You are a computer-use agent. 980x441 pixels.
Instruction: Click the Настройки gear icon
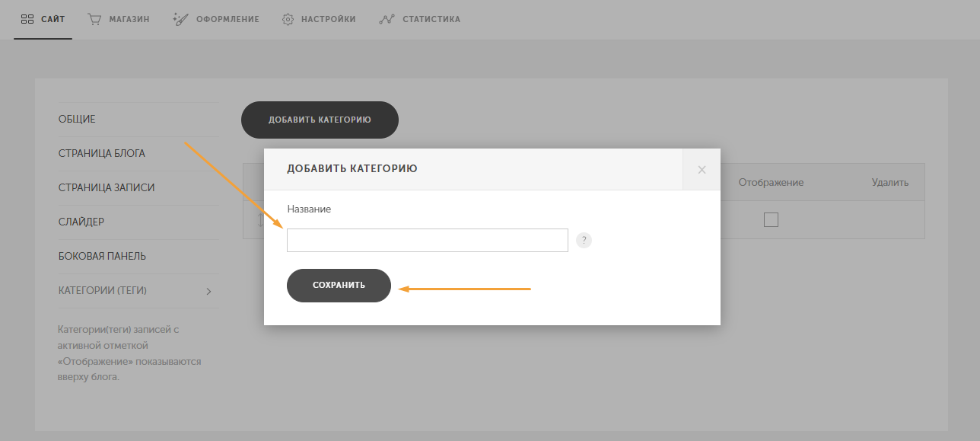(288, 19)
